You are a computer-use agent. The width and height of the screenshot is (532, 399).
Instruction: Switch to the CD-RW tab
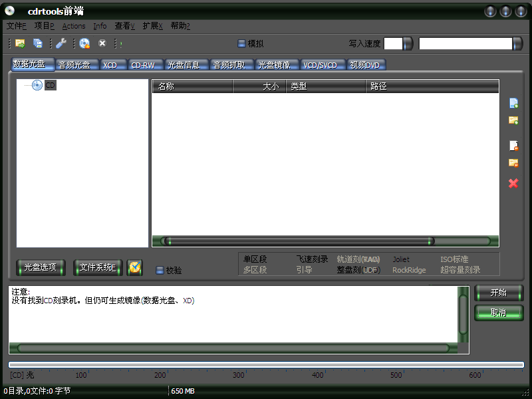tap(146, 65)
